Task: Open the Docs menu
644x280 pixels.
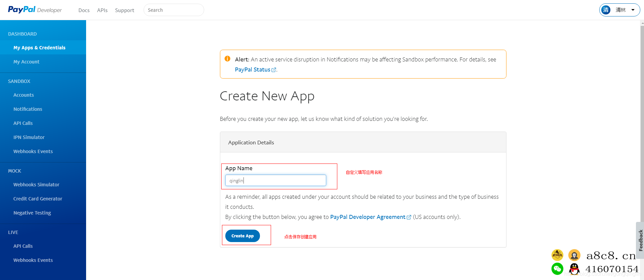Action: coord(84,10)
